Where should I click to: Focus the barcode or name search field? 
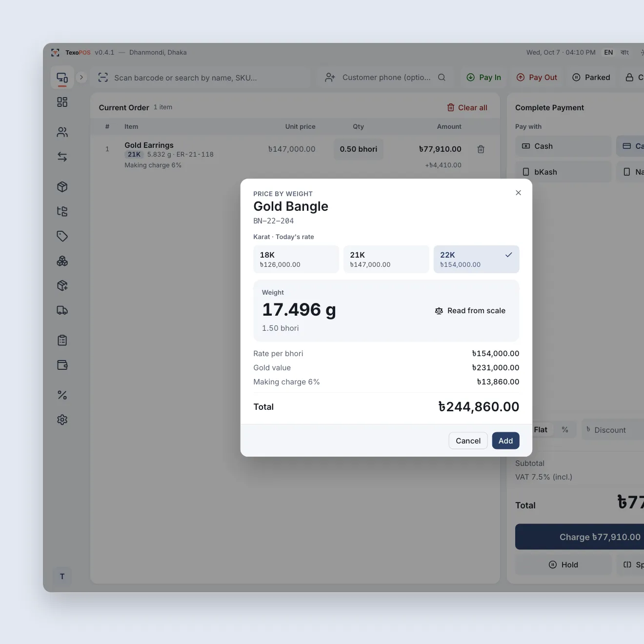tap(201, 78)
